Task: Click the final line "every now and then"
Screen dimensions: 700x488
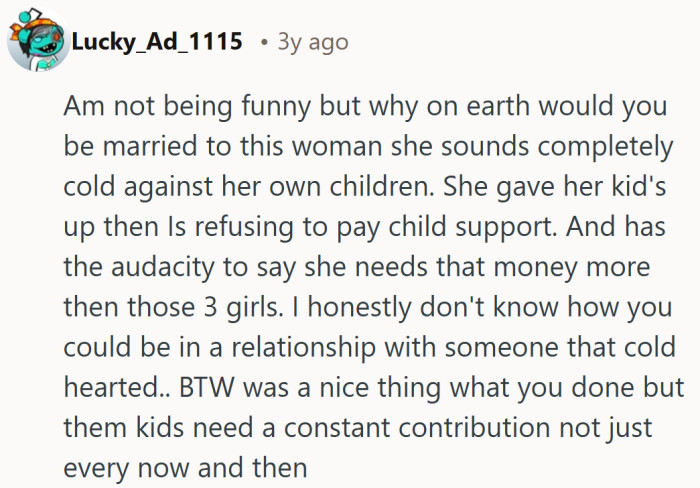Action: pos(182,468)
